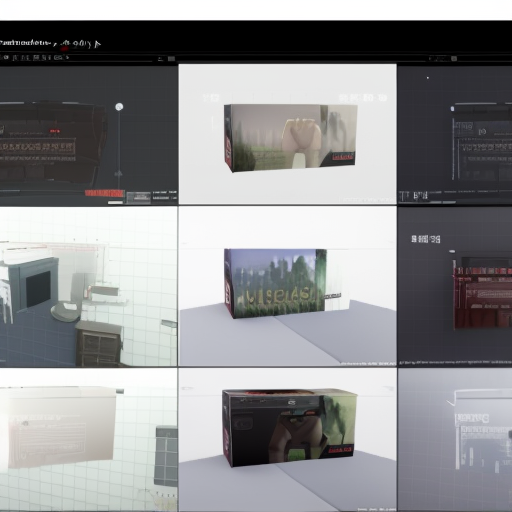Viewport: 512px width, 512px height.
Task: Click the gray square icon at toolbar's right end
Action: (x=454, y=59)
